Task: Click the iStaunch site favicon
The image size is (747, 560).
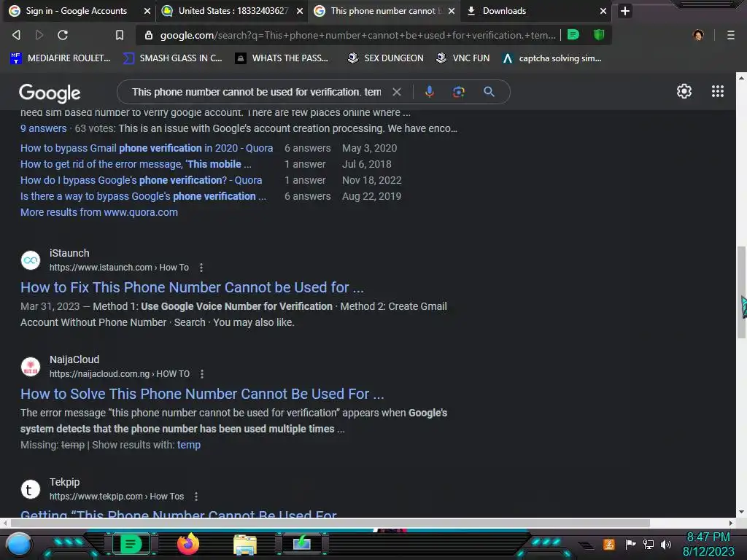Action: click(x=31, y=260)
